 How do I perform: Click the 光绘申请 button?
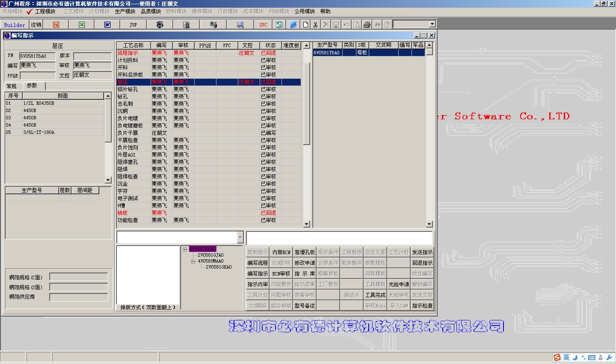399,284
